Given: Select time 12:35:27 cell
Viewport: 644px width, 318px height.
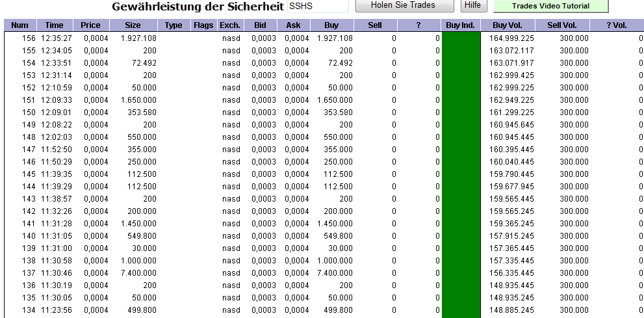Looking at the screenshot, I should [57, 38].
